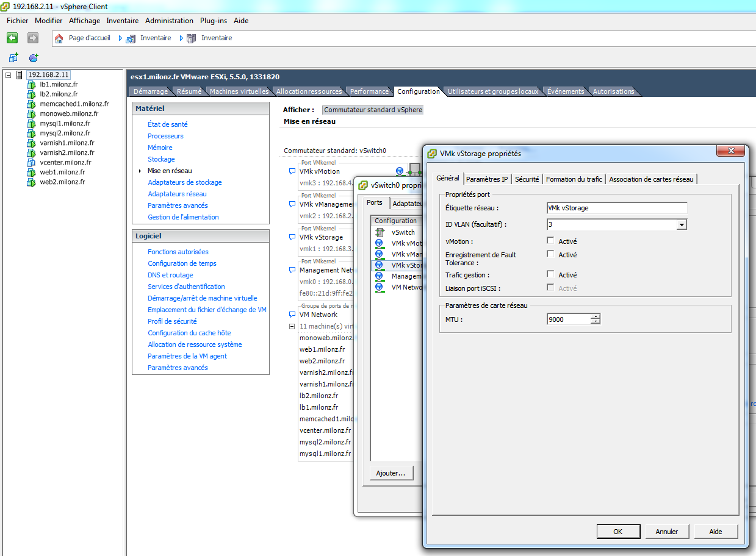Click the VM icon next to lb2.milonz.fr
The height and width of the screenshot is (556, 756).
(31, 94)
